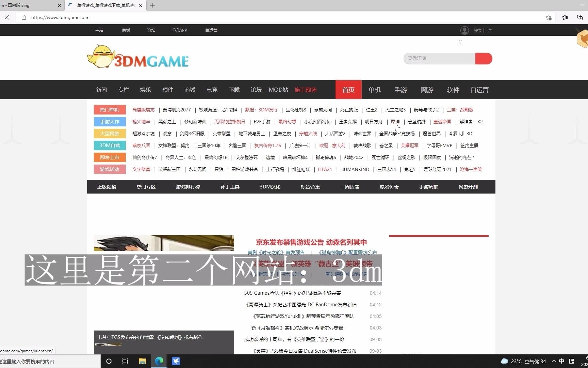The width and height of the screenshot is (588, 368).
Task: Open 新闻 in main nav
Action: [x=101, y=90]
